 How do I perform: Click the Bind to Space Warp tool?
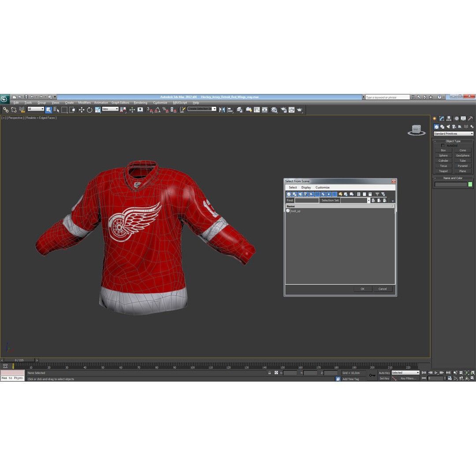coord(22,110)
